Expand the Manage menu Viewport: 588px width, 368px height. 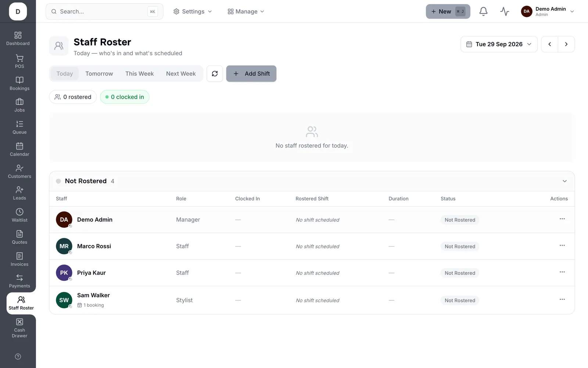(x=246, y=11)
